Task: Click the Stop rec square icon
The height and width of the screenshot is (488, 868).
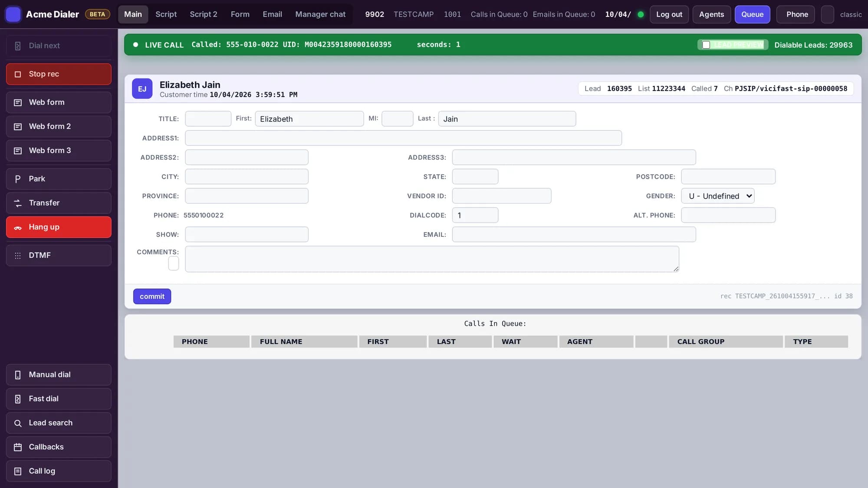Action: 18,74
